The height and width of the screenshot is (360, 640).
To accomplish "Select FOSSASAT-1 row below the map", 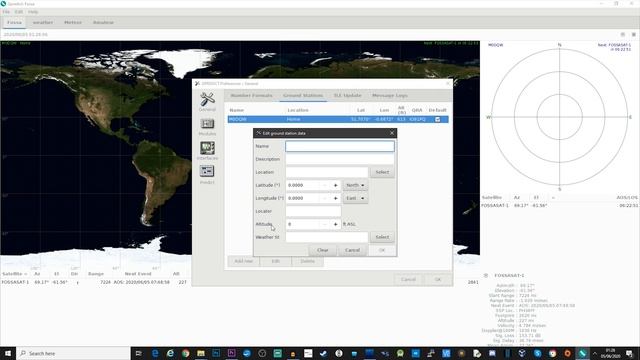I will tap(95, 282).
